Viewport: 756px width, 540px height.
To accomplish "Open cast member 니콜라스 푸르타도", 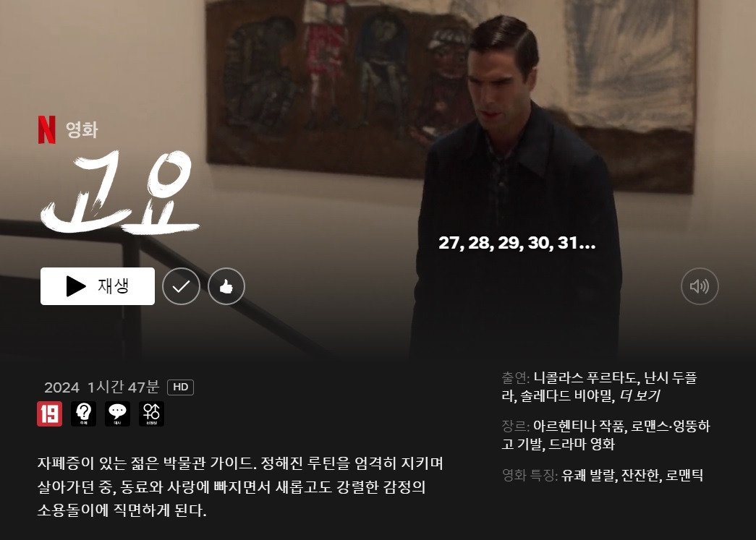I will point(585,378).
